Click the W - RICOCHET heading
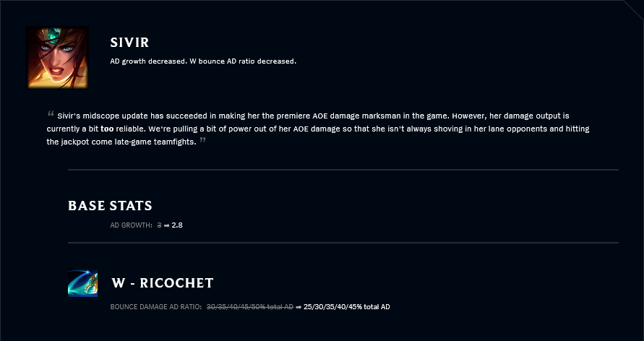This screenshot has width=644, height=341. pos(162,282)
